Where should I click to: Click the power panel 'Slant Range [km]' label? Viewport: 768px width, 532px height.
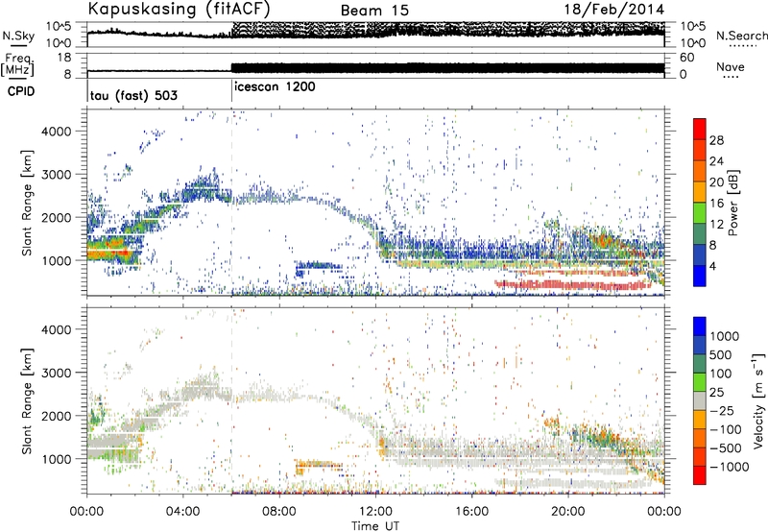(x=27, y=203)
